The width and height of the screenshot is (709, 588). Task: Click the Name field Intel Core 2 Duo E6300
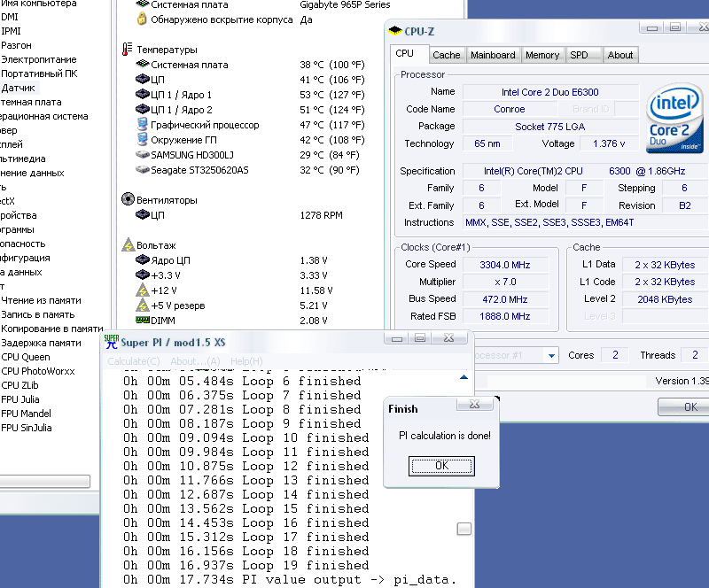(x=549, y=92)
